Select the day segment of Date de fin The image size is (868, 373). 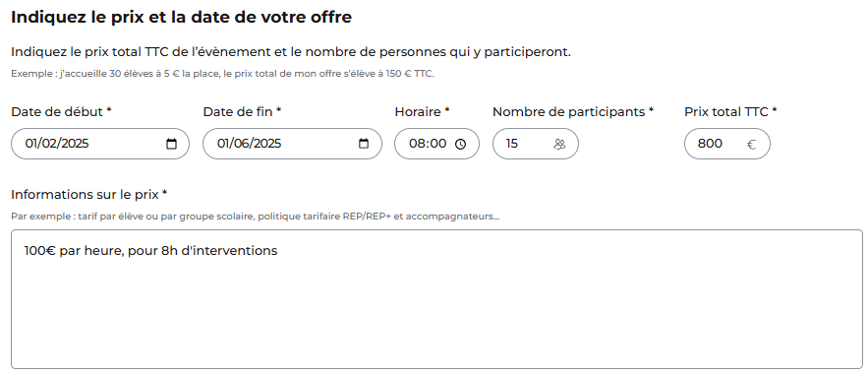coord(224,144)
